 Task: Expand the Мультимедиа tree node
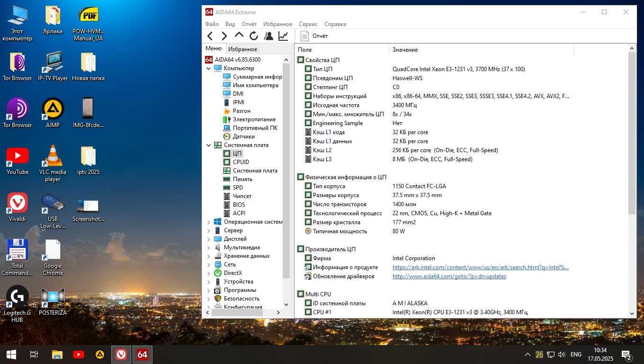(209, 247)
